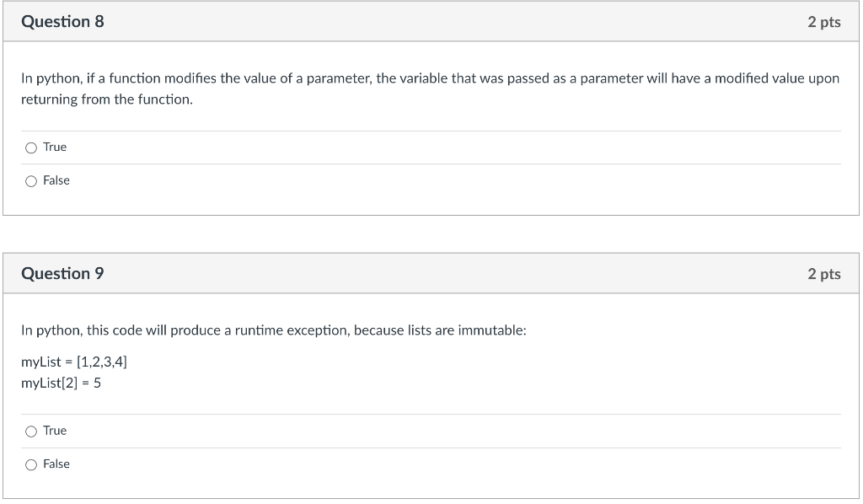Viewport: 863px width, 504px height.
Task: Click the phrase 'runtime exception' in Question 9
Action: click(x=291, y=330)
